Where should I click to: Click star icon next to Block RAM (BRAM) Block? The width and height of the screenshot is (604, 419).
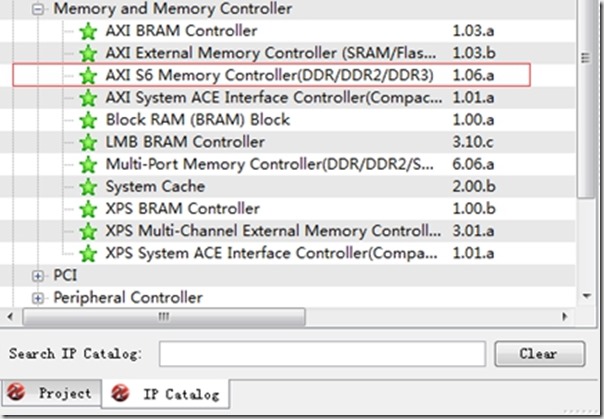coord(88,120)
